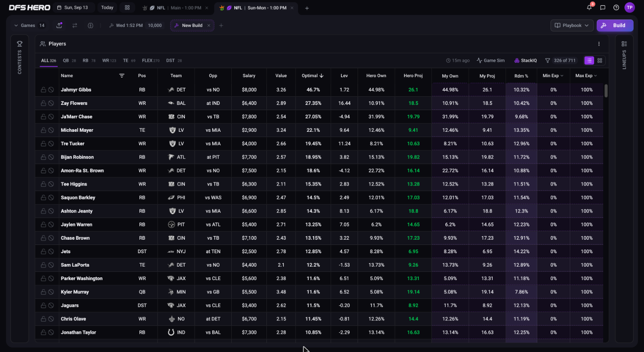The width and height of the screenshot is (644, 352).
Task: Open the Wed 1:52 PM build tab
Action: (135, 26)
